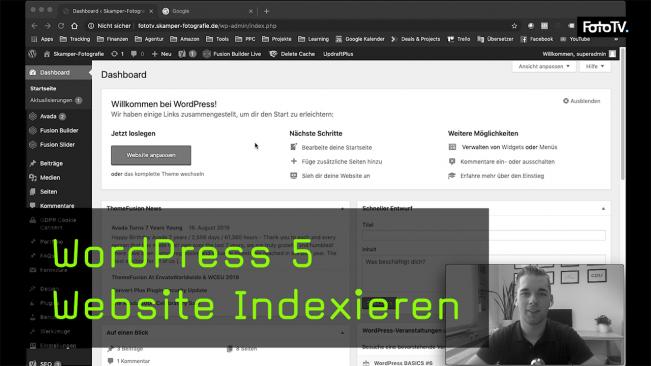Open the Apps bookmarks shortcut
Screen dimensions: 651x366
[x=42, y=39]
